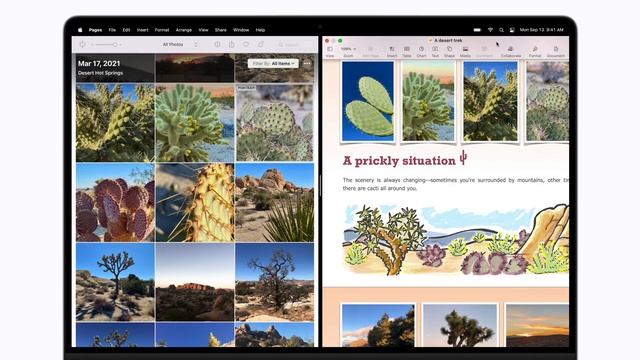Image resolution: width=640 pixels, height=360 pixels.
Task: Click the A prickly situation heading
Action: click(x=399, y=161)
